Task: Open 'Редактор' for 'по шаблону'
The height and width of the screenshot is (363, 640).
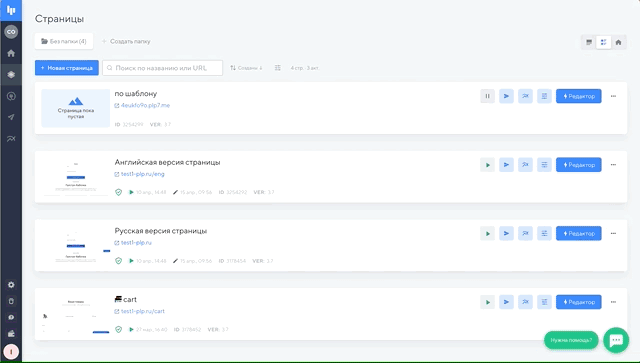Action: pyautogui.click(x=578, y=96)
